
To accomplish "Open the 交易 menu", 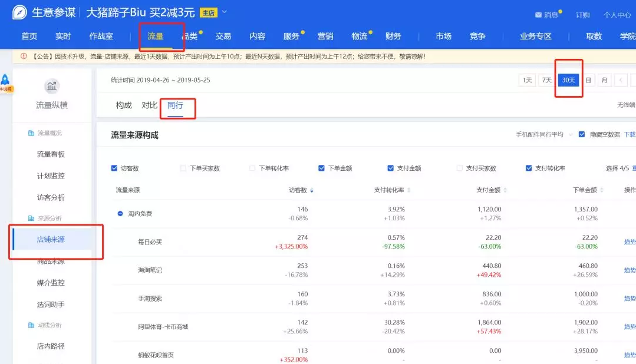I will [223, 36].
